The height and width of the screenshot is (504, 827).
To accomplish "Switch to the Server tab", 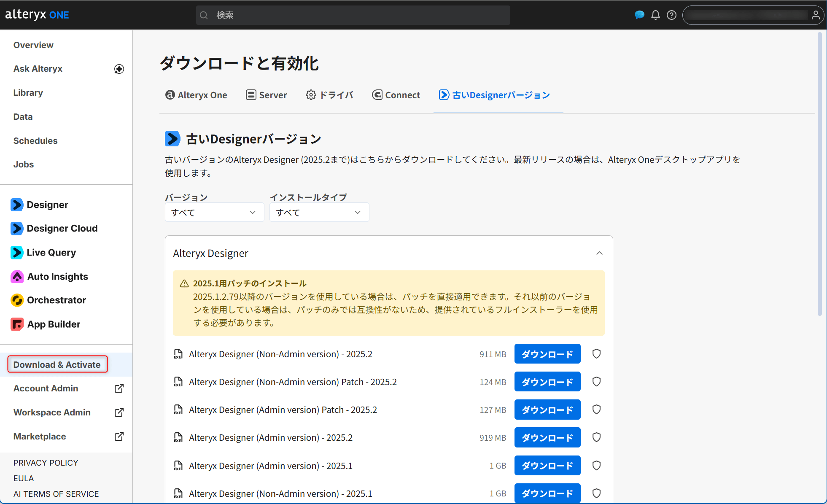I will pos(267,95).
